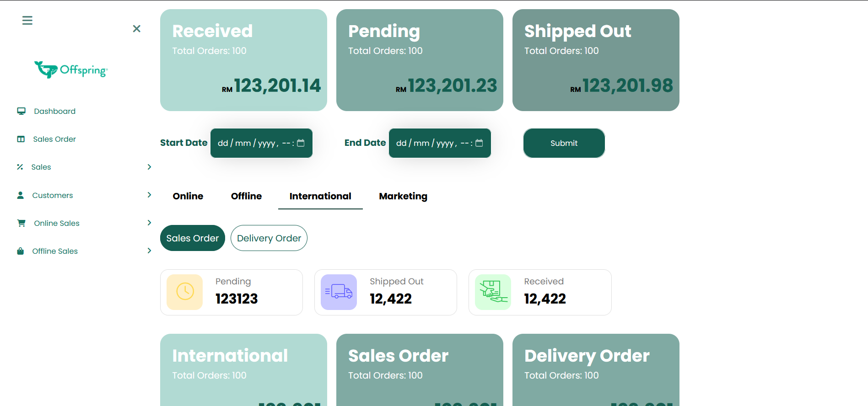The image size is (868, 406).
Task: Click the Dashboard monitor icon
Action: pyautogui.click(x=21, y=111)
